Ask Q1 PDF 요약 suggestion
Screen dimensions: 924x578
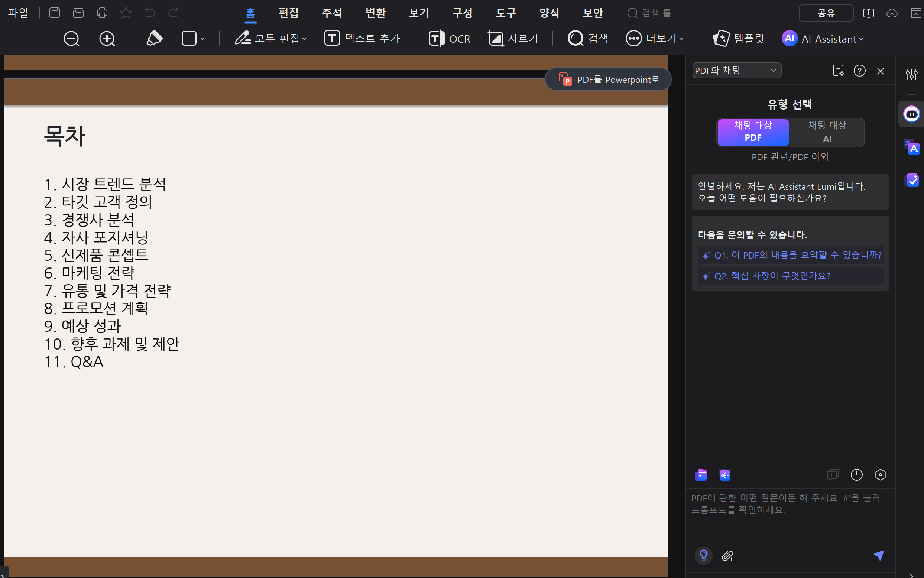(x=791, y=255)
